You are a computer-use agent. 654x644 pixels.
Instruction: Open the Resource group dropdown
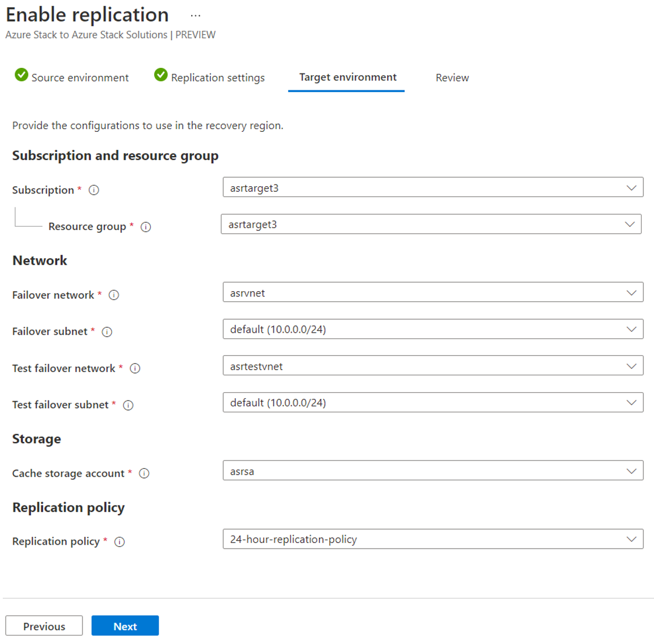[431, 224]
